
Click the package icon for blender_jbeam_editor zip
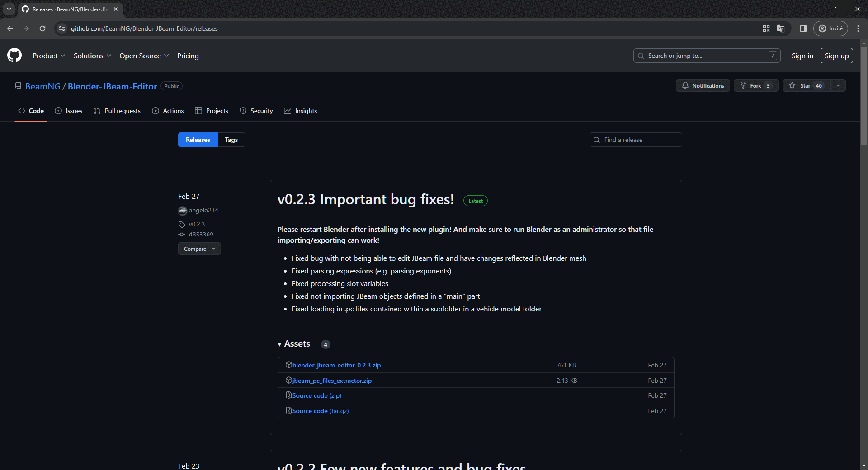[288, 365]
